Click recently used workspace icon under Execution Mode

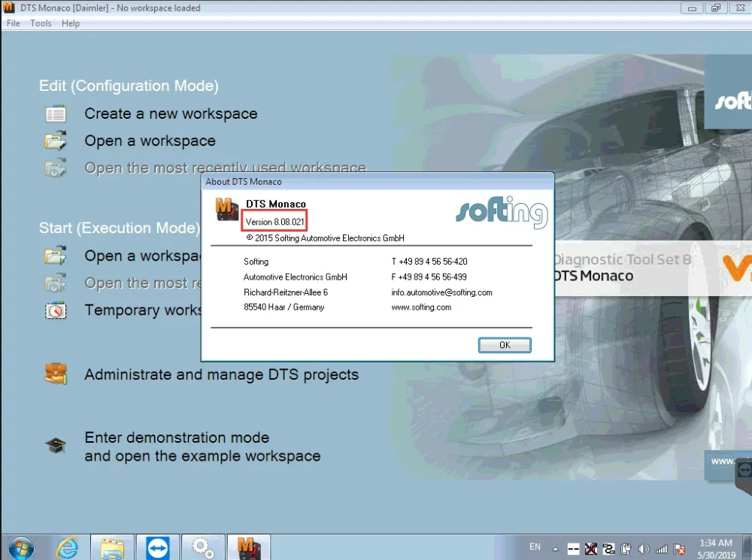pyautogui.click(x=56, y=283)
